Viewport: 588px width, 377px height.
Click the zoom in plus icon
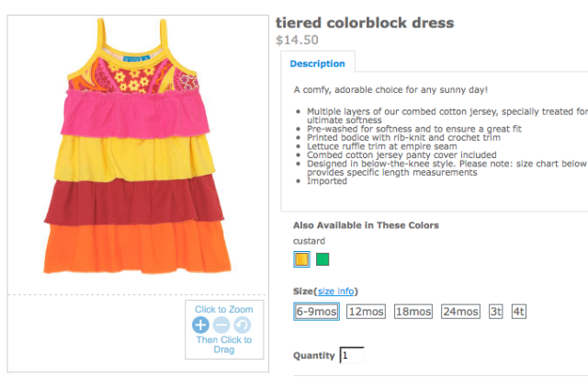click(x=200, y=325)
